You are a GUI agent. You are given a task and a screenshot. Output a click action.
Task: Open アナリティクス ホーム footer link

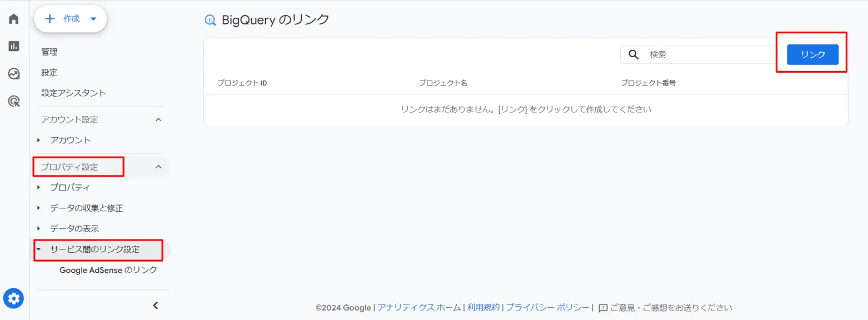pyautogui.click(x=419, y=307)
